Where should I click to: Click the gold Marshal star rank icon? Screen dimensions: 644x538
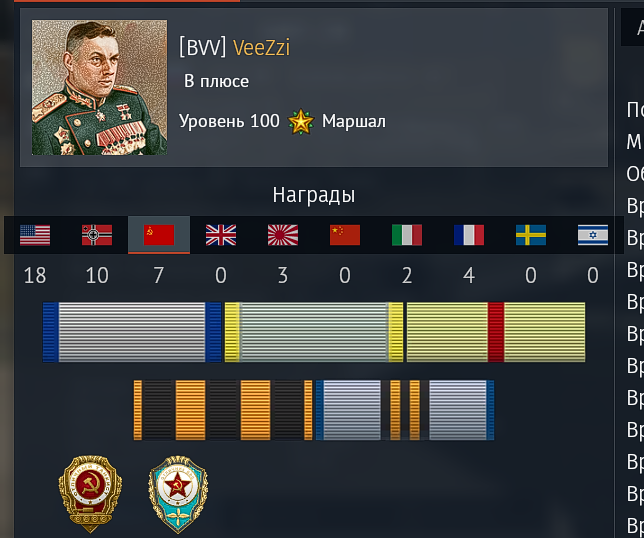click(301, 122)
